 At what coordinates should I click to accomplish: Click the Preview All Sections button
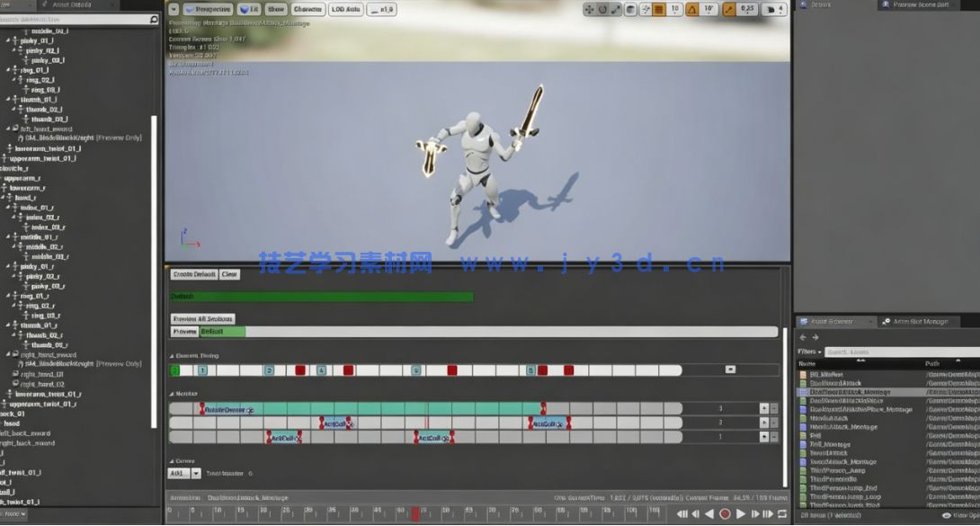(x=202, y=318)
